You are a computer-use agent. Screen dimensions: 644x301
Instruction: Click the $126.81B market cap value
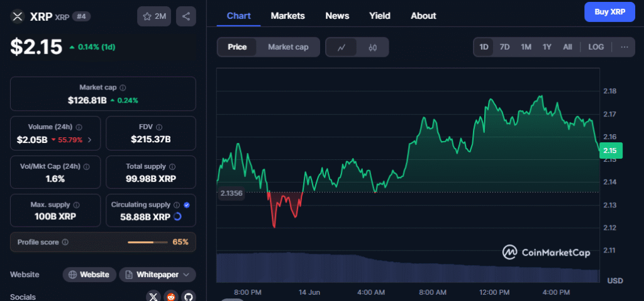[x=87, y=100]
